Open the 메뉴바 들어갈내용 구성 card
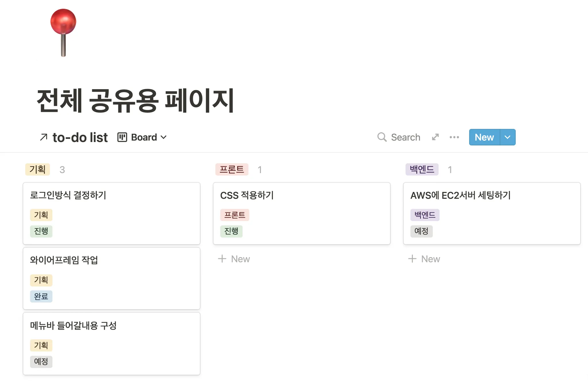This screenshot has height=381, width=588. (73, 325)
